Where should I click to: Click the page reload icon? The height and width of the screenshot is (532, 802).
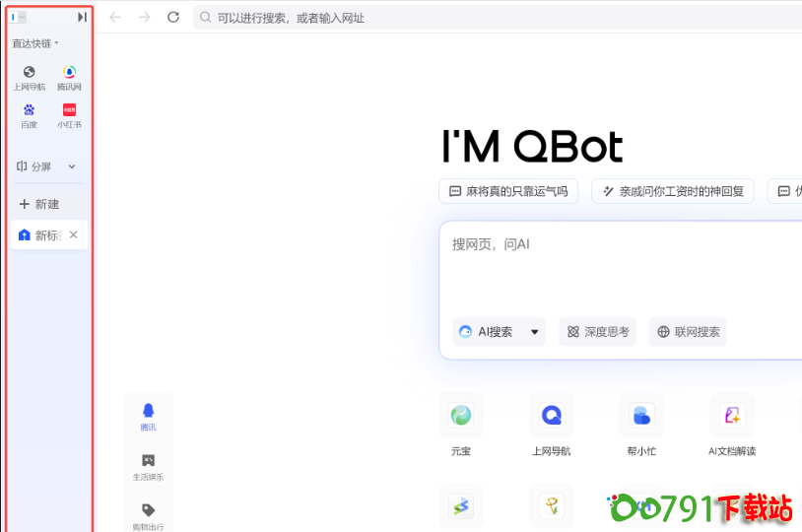[173, 18]
